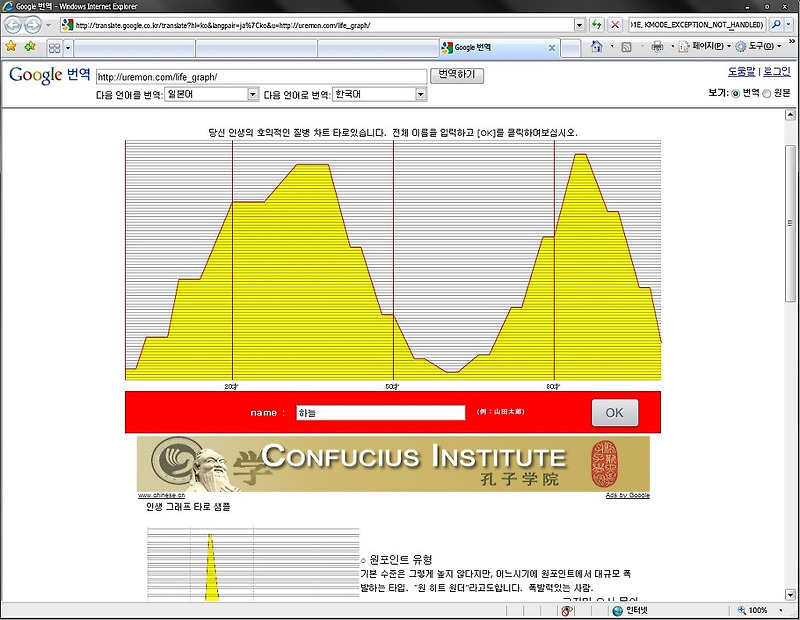Screen dimensions: 800x620
Task: Click the vertical scrollbar thumb
Action: (x=790, y=223)
